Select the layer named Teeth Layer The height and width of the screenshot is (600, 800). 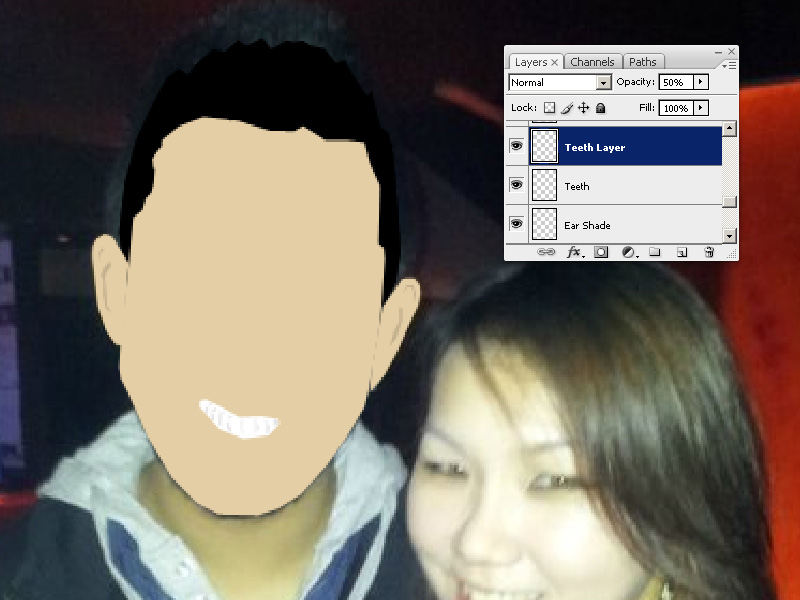click(626, 146)
